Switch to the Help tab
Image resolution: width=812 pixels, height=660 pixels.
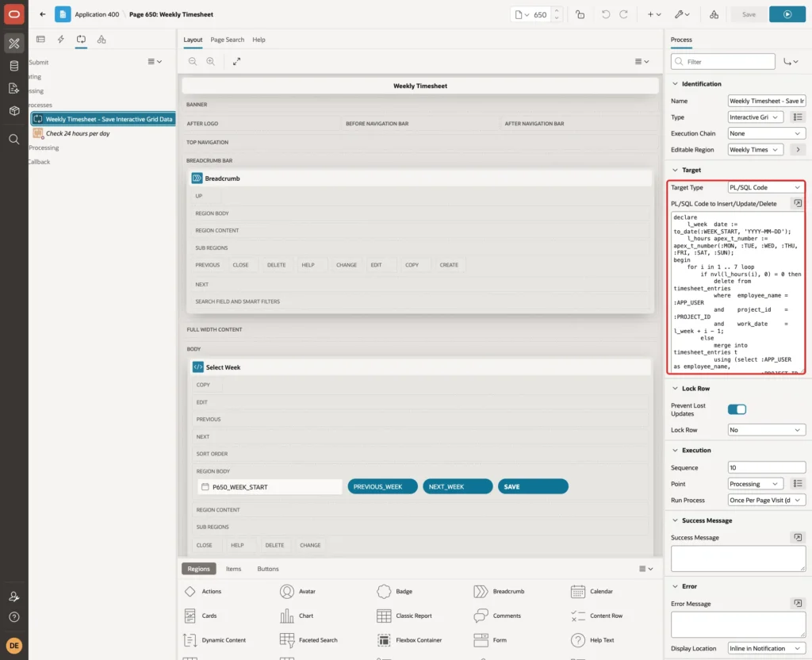point(259,40)
